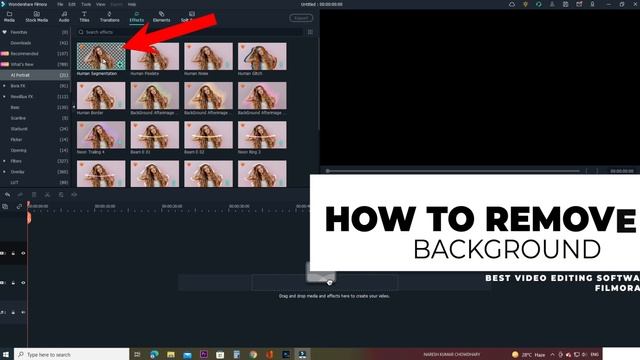Select Human Noise effect thumbnail

(208, 56)
